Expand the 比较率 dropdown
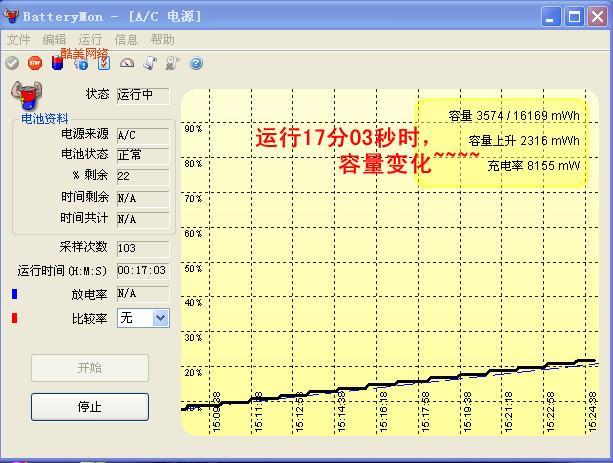613x463 pixels. coord(161,318)
